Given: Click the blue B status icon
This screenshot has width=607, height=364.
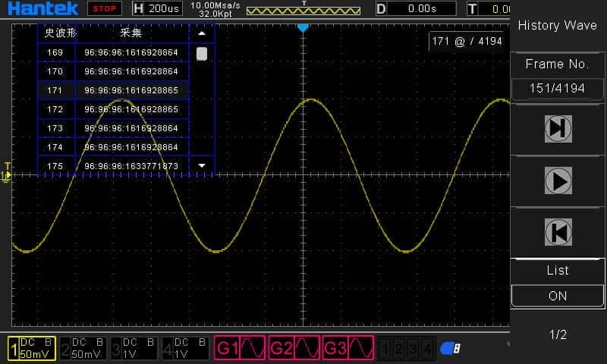Looking at the screenshot, I should click(x=450, y=349).
